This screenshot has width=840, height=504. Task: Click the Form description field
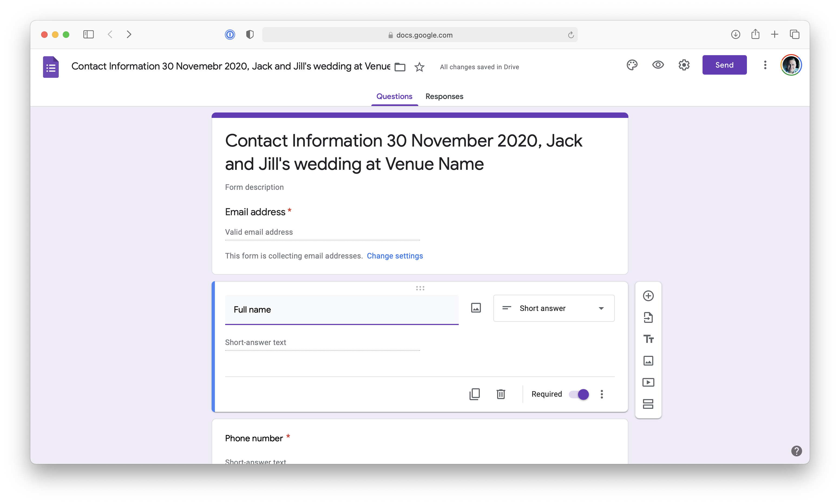point(254,187)
